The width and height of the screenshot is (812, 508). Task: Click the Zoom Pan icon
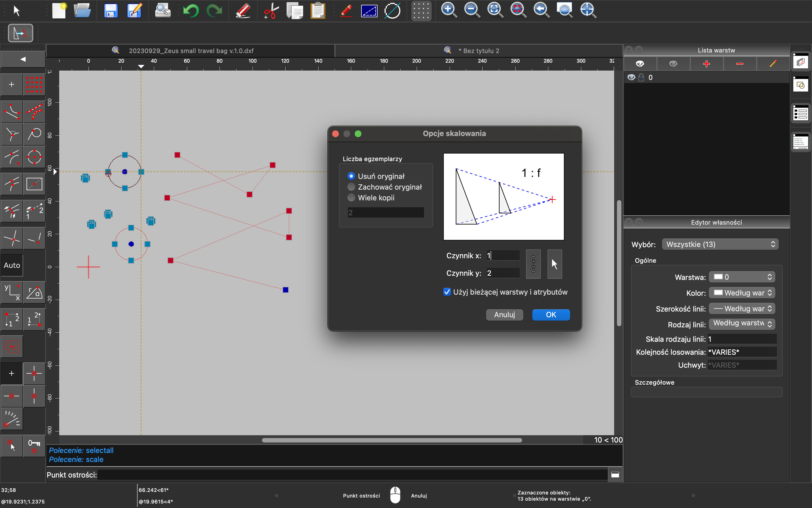pyautogui.click(x=588, y=10)
